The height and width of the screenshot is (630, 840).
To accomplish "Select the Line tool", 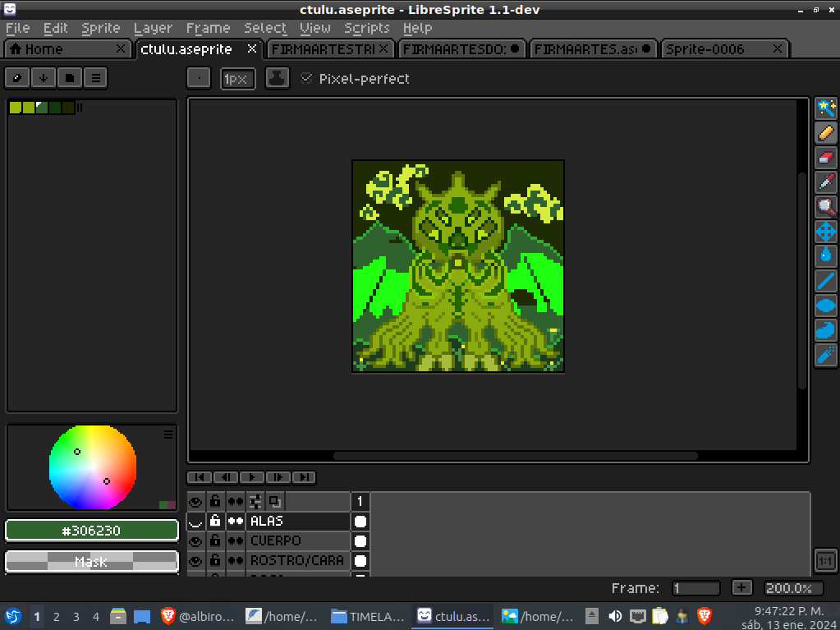I will click(825, 281).
